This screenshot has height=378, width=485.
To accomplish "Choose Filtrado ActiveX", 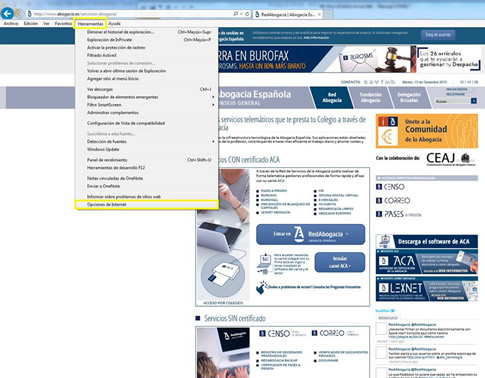I will click(x=147, y=55).
